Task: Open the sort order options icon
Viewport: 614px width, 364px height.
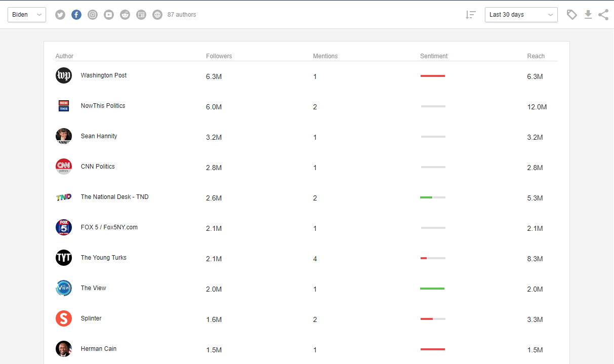Action: point(471,15)
